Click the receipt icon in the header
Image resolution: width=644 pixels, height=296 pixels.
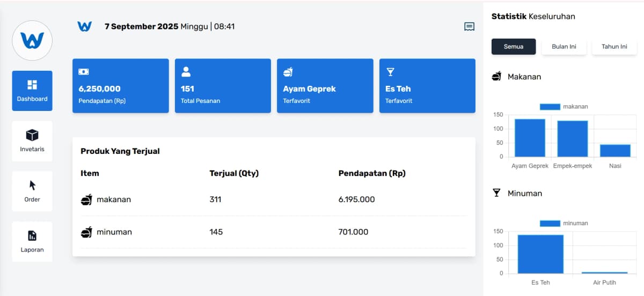(469, 27)
